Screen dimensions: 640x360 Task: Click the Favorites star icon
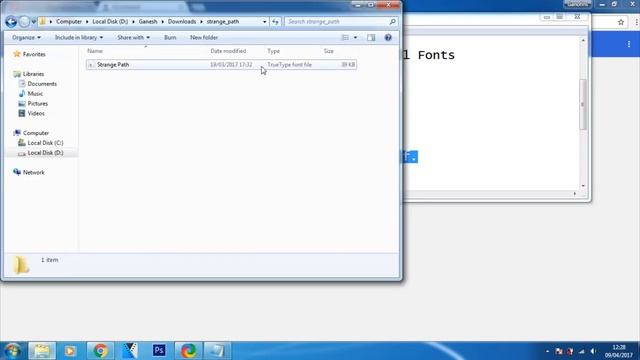tap(17, 54)
